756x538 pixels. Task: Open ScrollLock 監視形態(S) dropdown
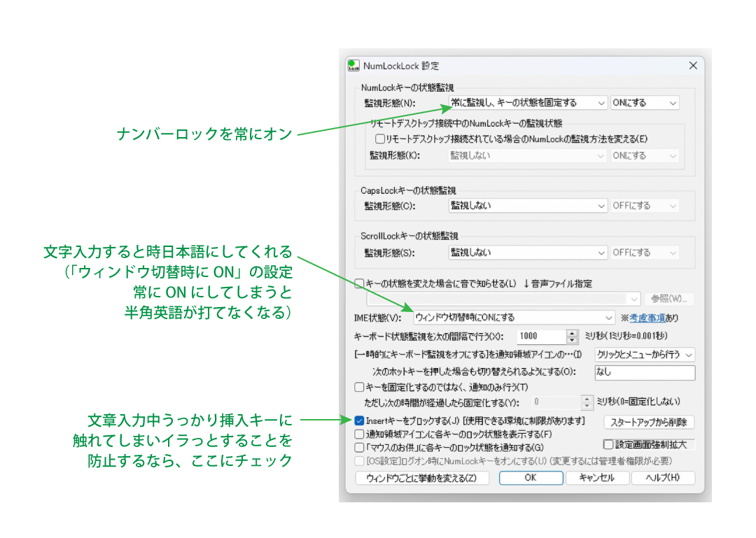click(x=528, y=253)
